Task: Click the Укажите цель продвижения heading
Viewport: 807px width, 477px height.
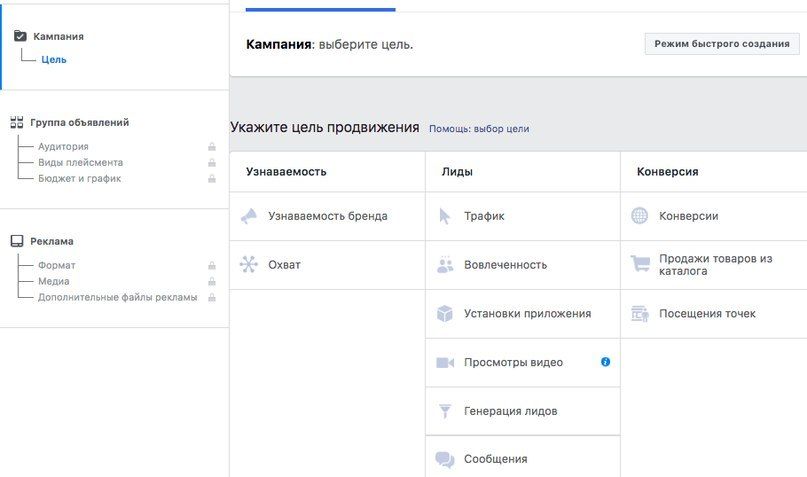Action: click(x=325, y=127)
